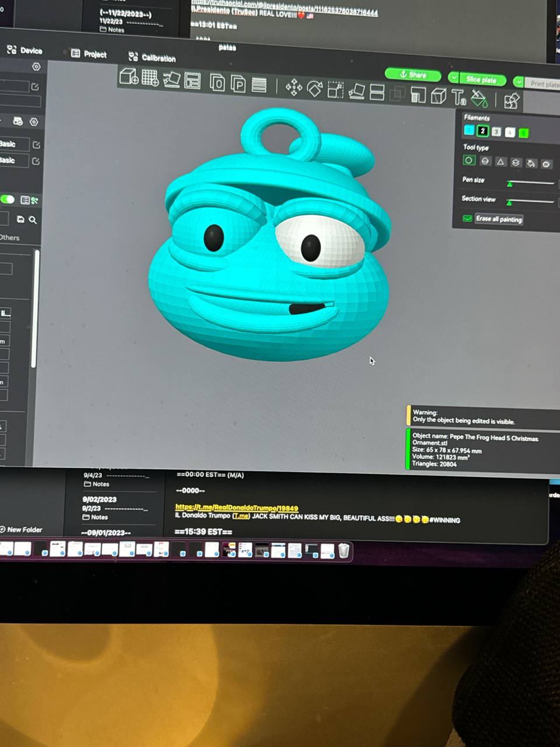
Task: Edit the second Basic filament preset
Action: click(36, 161)
